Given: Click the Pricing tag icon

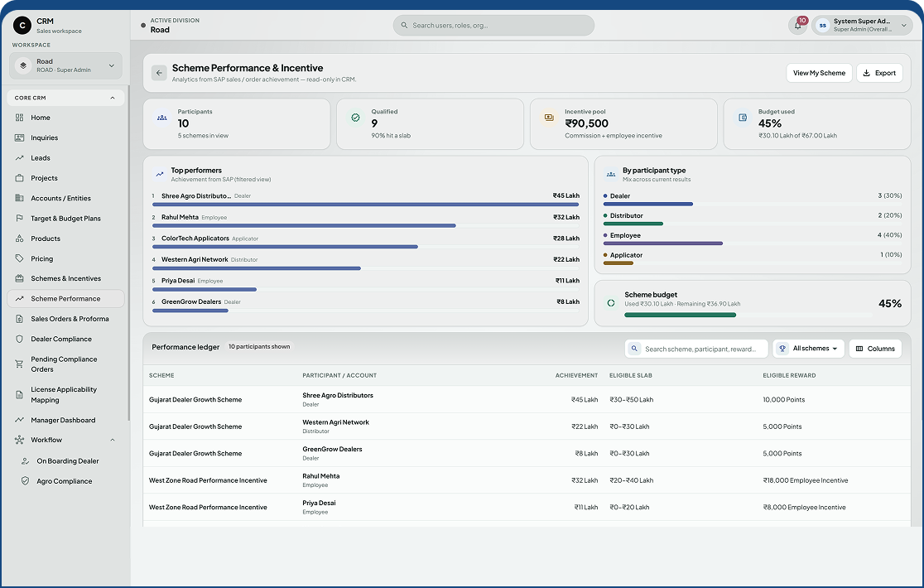Looking at the screenshot, I should [x=19, y=258].
